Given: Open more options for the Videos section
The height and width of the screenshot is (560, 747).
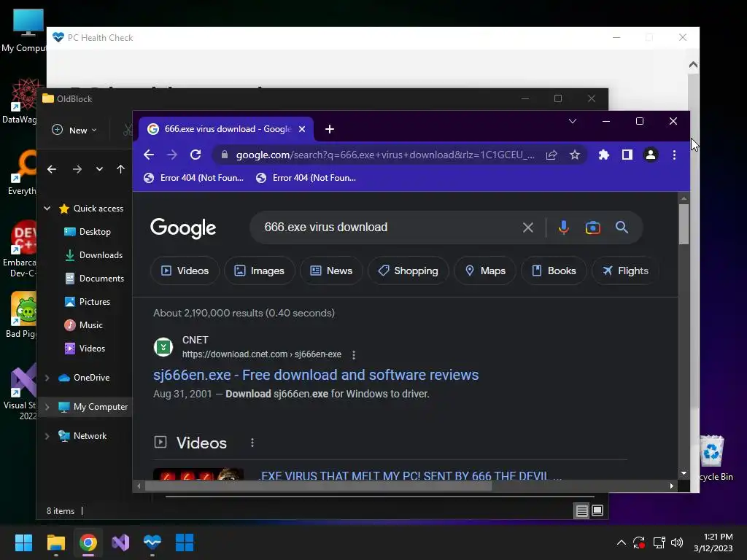Looking at the screenshot, I should click(252, 443).
